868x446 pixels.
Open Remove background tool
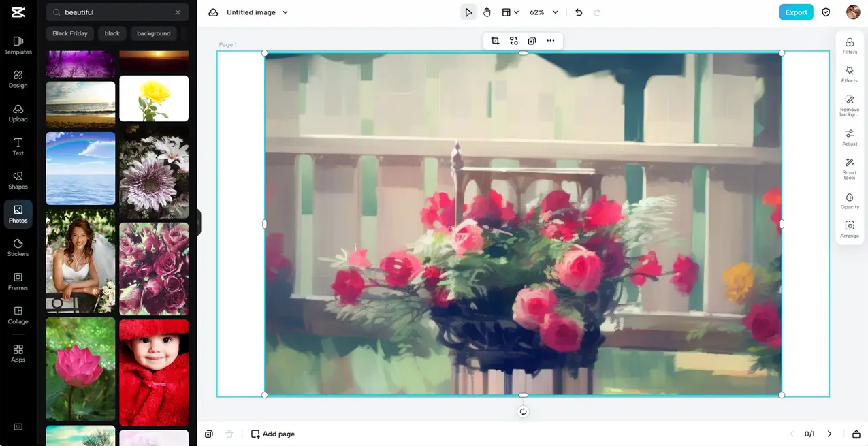[850, 106]
